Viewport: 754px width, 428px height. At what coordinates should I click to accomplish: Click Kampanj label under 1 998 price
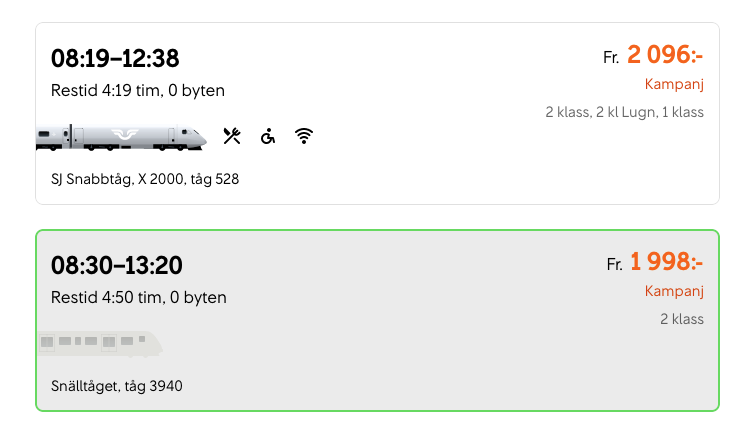(x=674, y=291)
